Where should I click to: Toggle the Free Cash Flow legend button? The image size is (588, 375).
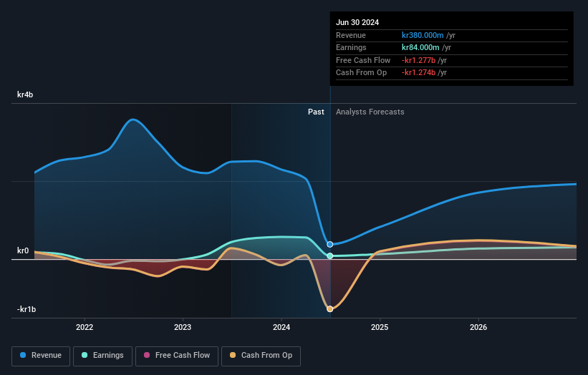(177, 356)
